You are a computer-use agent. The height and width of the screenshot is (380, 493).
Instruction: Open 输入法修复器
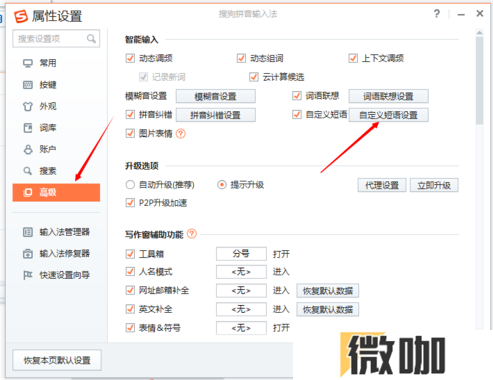click(x=56, y=254)
